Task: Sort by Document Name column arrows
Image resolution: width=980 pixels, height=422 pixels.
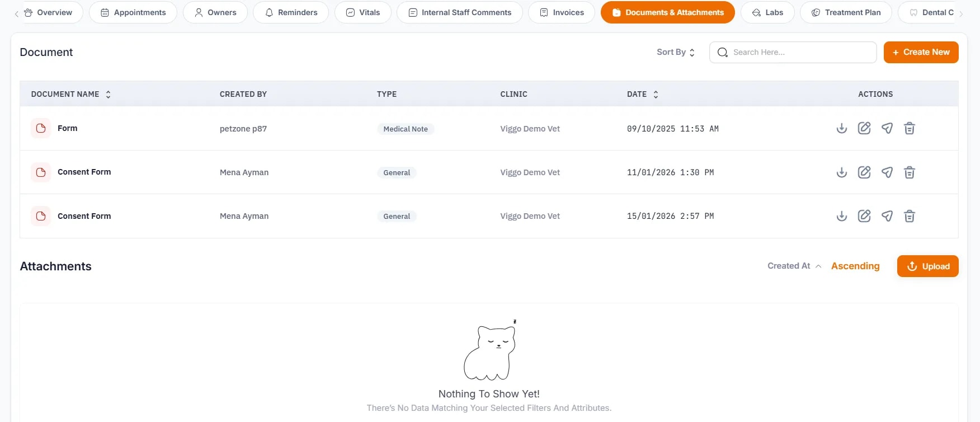Action: tap(108, 95)
